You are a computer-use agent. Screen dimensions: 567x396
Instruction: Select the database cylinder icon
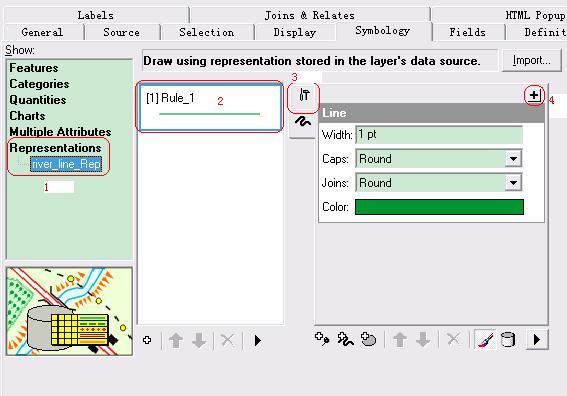click(x=507, y=340)
